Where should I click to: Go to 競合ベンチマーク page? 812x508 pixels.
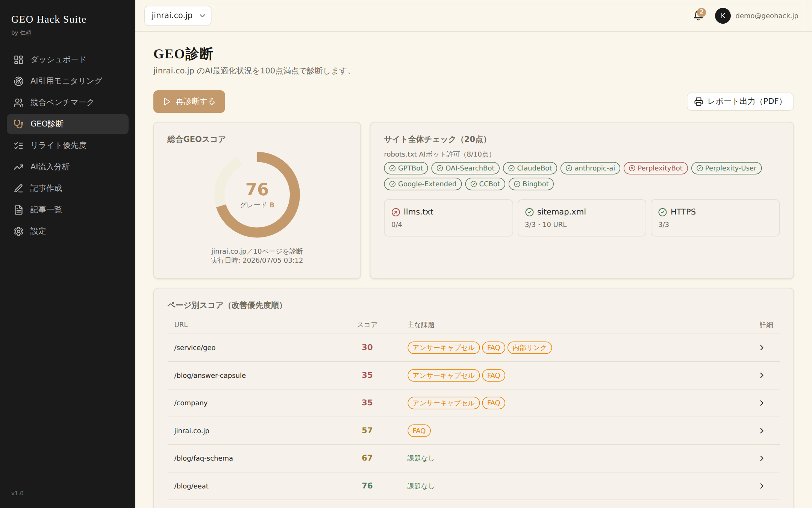(x=68, y=102)
